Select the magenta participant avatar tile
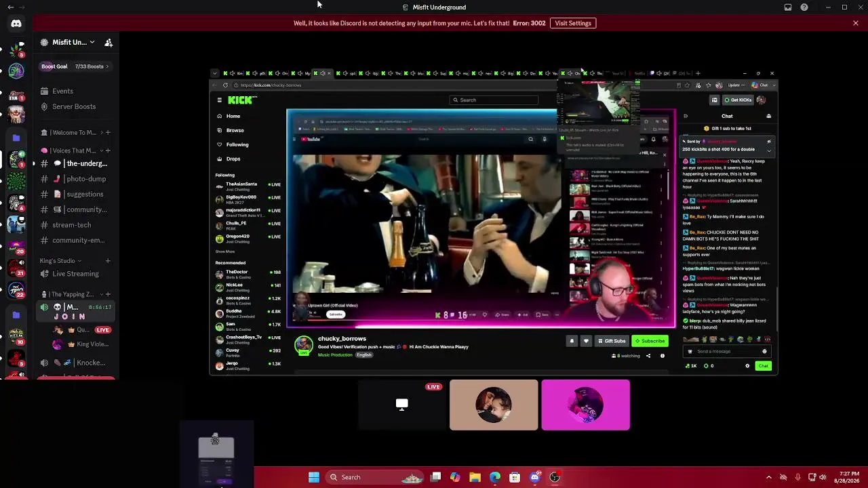Viewport: 868px width, 488px height. [586, 405]
